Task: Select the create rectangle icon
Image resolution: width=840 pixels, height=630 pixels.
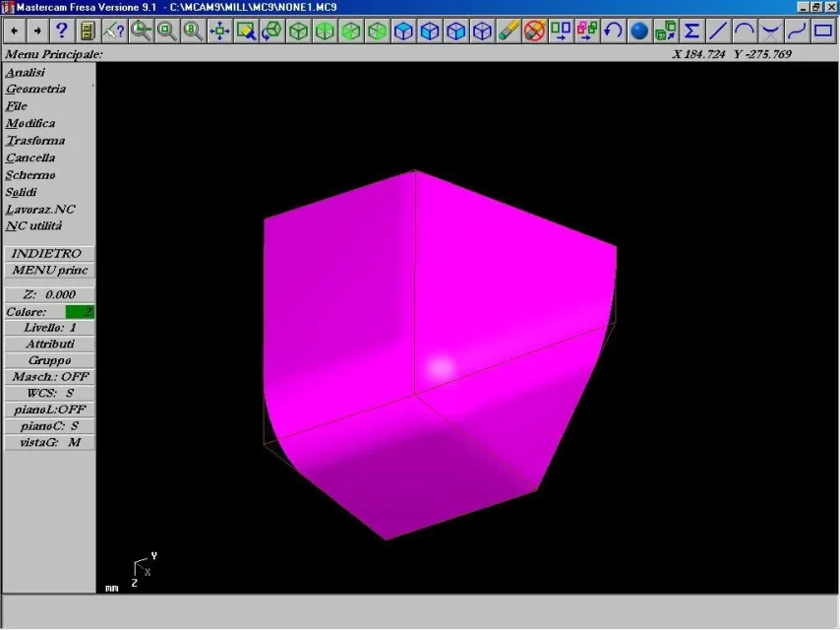Action: point(823,31)
